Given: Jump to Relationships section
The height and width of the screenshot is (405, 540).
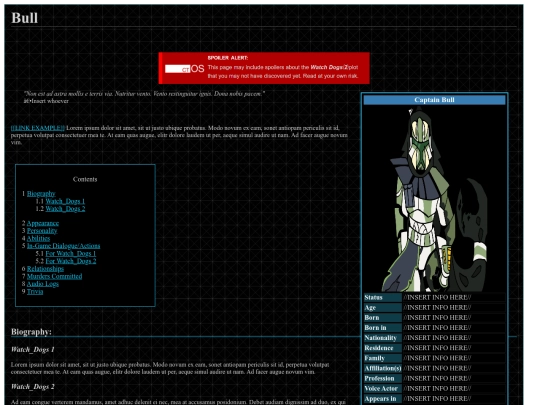Looking at the screenshot, I should [45, 269].
